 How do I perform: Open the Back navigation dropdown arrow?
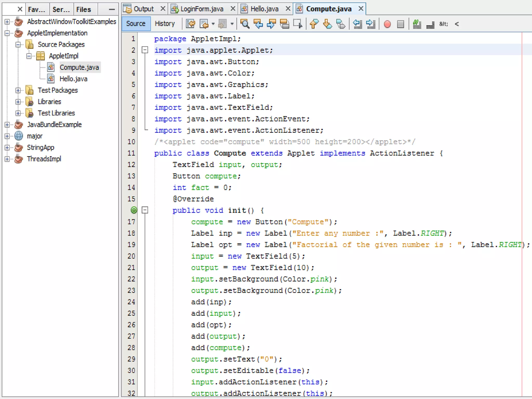click(x=213, y=24)
